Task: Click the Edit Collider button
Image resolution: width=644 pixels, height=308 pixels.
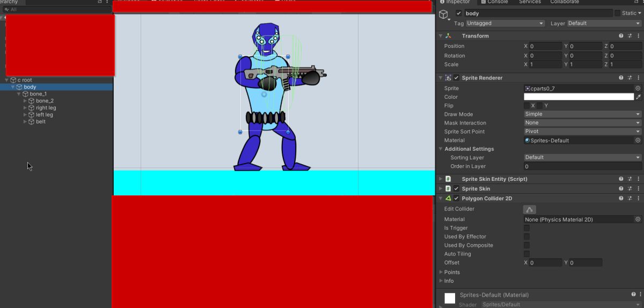Action: (x=529, y=209)
